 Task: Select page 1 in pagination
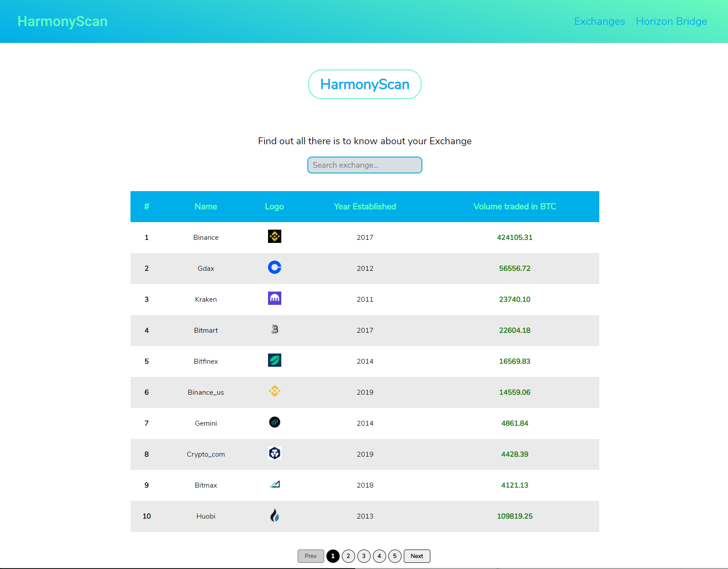coord(333,556)
